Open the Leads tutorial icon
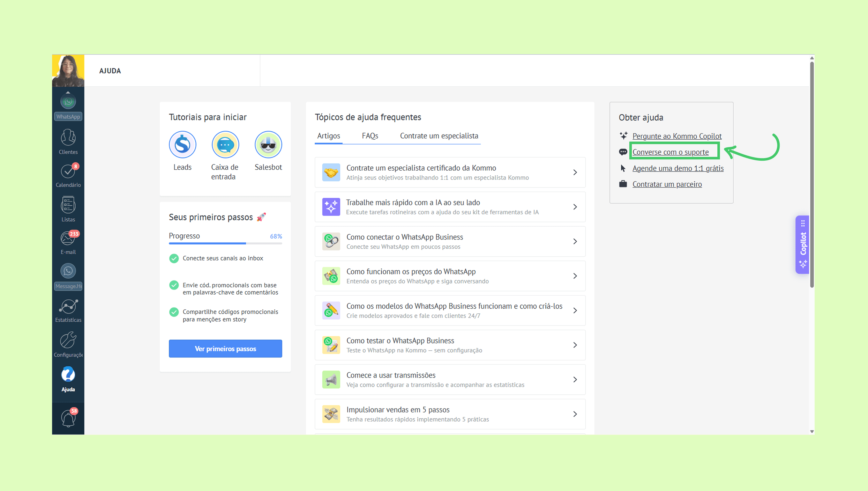The height and width of the screenshot is (491, 868). [182, 145]
